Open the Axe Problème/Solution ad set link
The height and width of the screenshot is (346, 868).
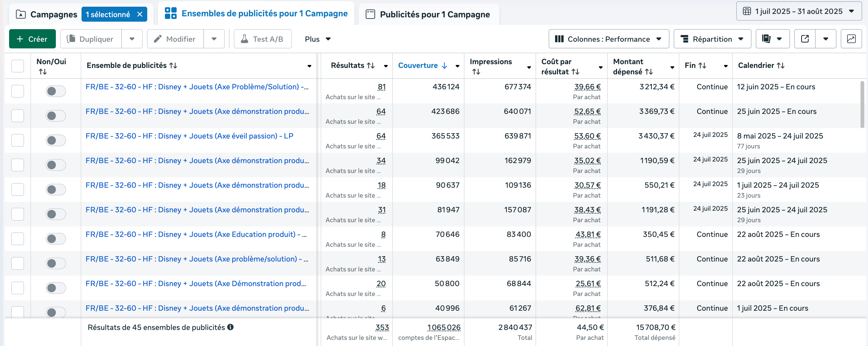(x=197, y=87)
